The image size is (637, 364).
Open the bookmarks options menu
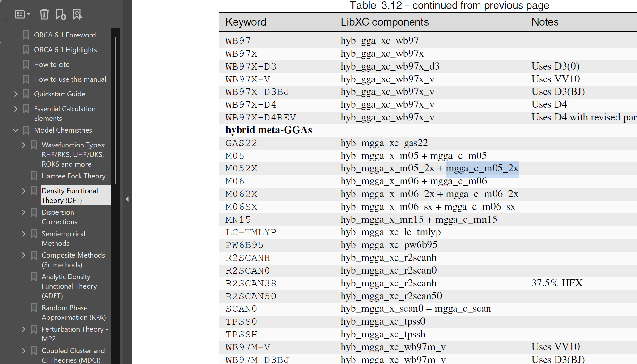22,14
